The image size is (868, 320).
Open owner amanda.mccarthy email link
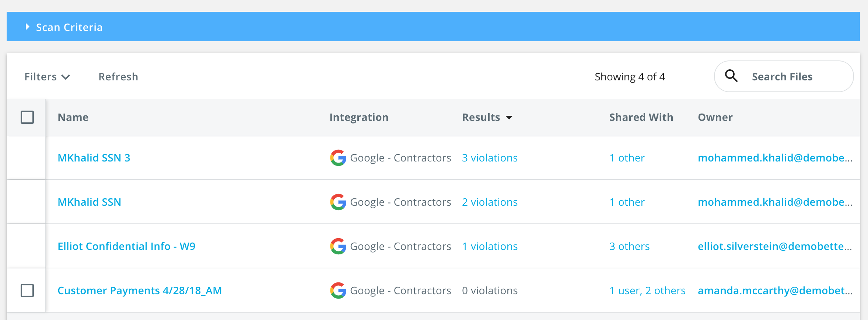click(775, 291)
